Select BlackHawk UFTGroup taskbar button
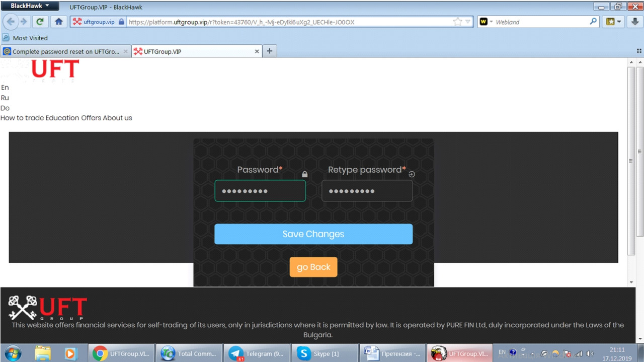The width and height of the screenshot is (644, 362). pyautogui.click(x=460, y=353)
